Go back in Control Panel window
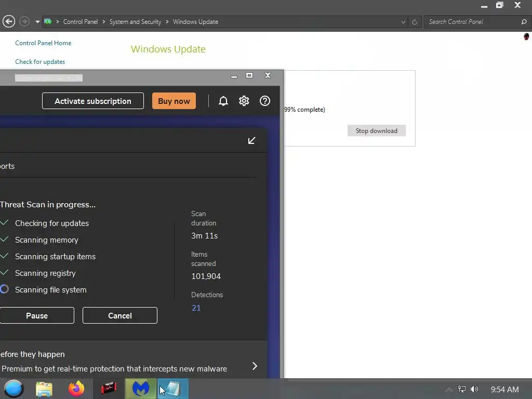The width and height of the screenshot is (532, 399). tap(9, 22)
